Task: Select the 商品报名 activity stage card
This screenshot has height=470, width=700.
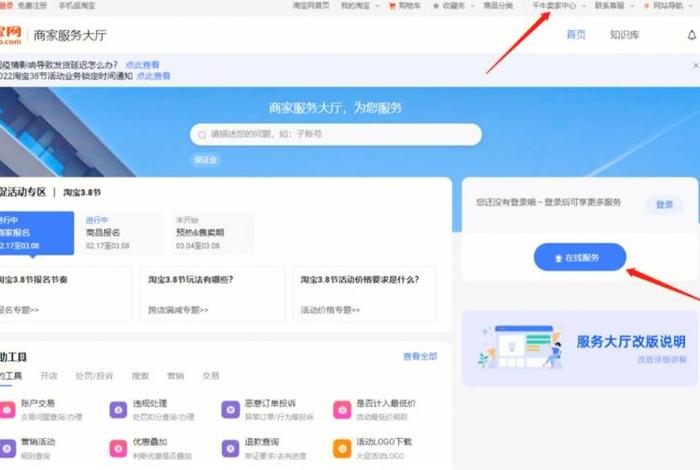Action: coord(122,233)
